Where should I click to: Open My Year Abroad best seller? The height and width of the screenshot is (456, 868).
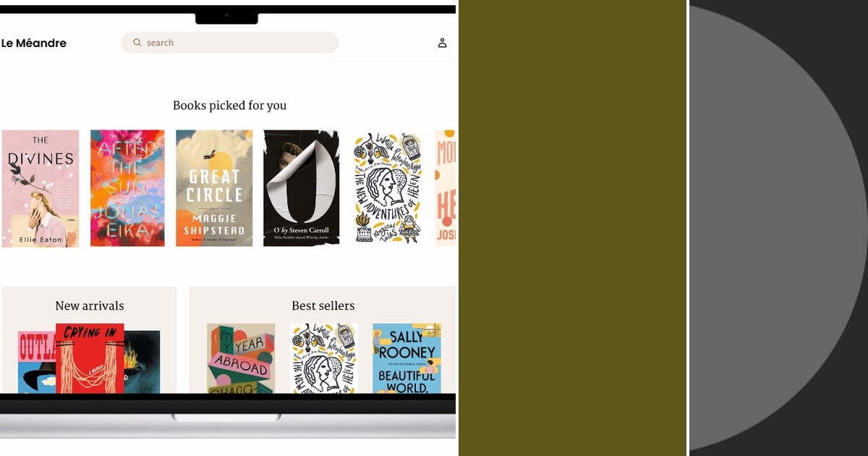point(241,358)
